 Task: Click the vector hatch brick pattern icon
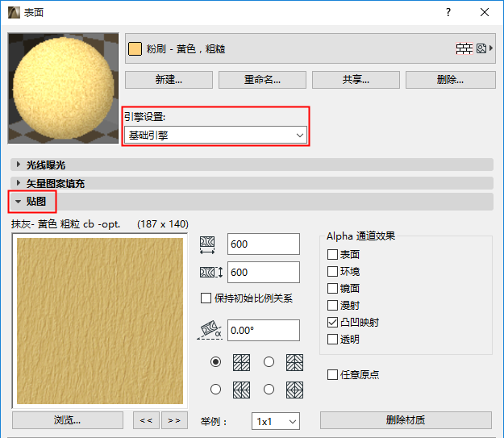464,48
